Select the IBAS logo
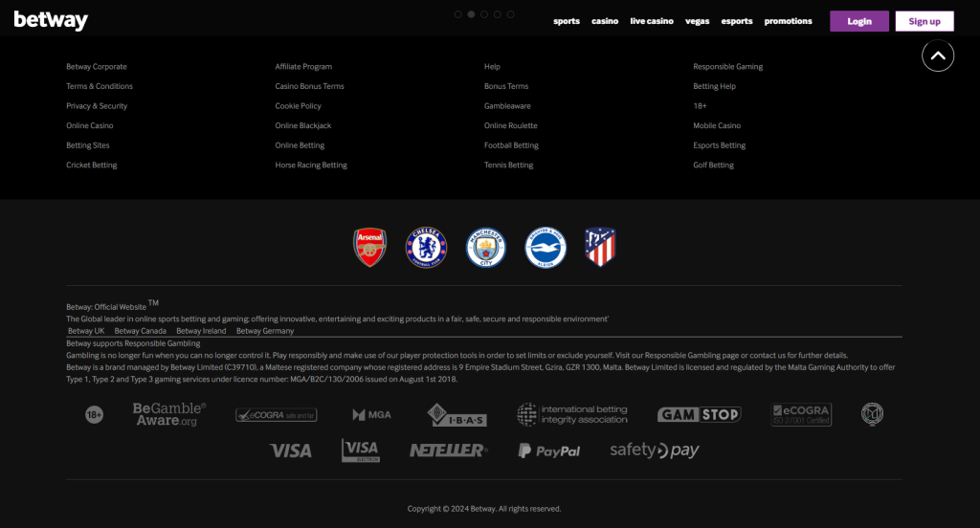Image resolution: width=980 pixels, height=528 pixels. 457,415
